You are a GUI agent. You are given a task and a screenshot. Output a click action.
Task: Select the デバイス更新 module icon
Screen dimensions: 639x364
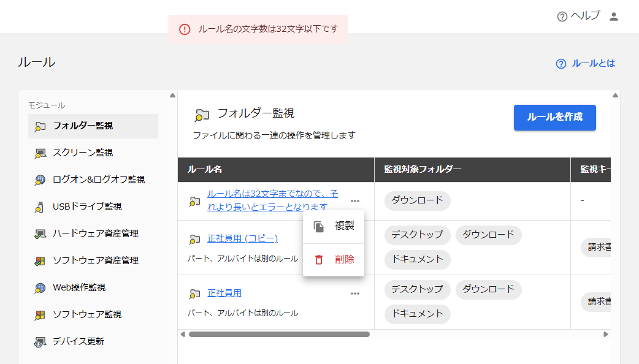[x=40, y=341]
